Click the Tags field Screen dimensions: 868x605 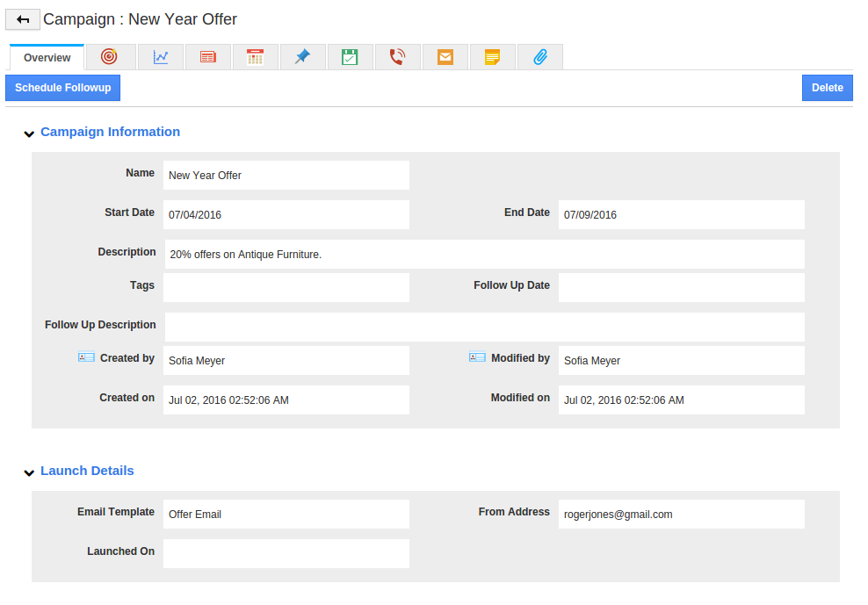coord(286,287)
